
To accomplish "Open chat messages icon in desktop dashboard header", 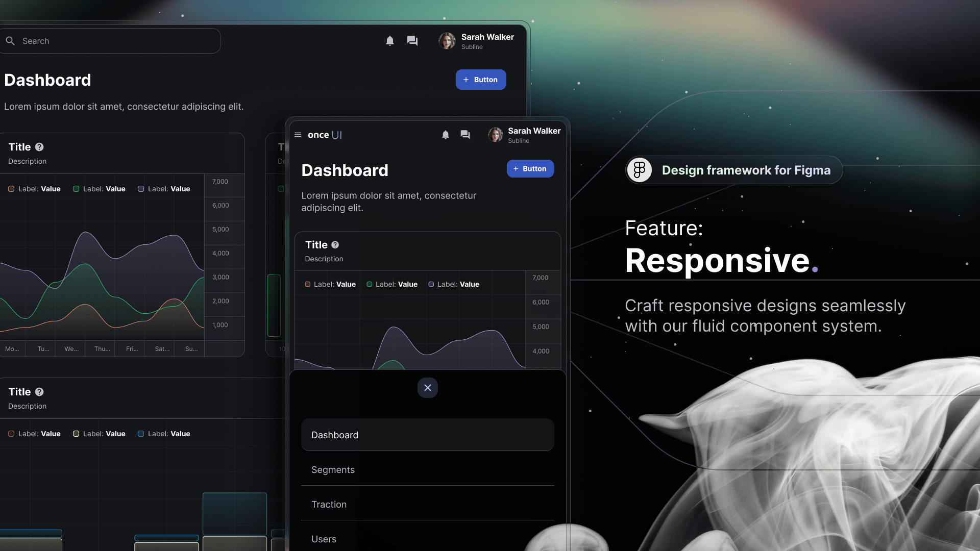I will [x=412, y=41].
